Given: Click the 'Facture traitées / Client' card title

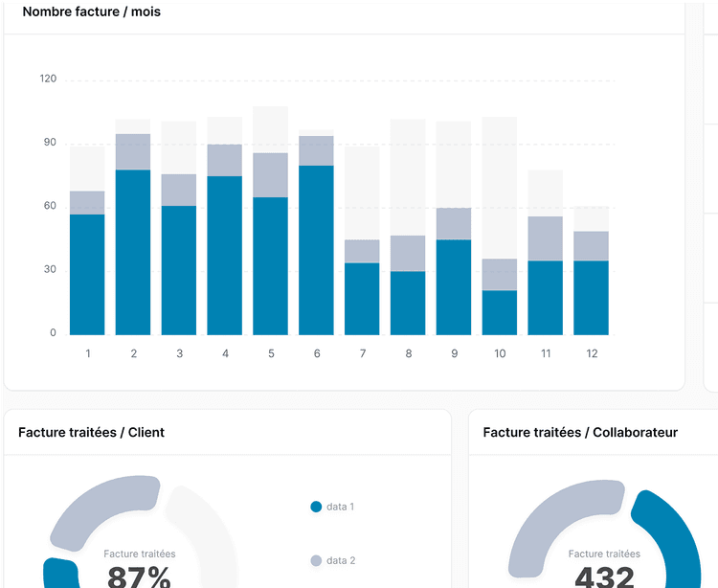Looking at the screenshot, I should click(x=91, y=432).
